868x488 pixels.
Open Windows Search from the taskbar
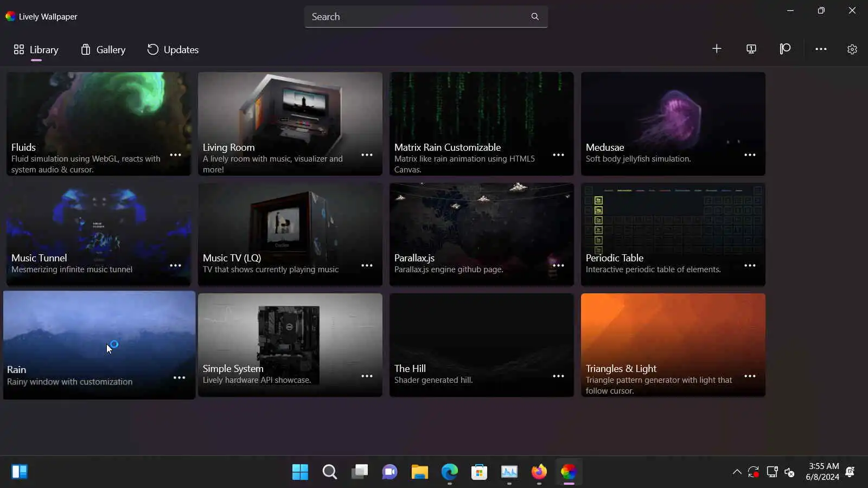pos(330,472)
